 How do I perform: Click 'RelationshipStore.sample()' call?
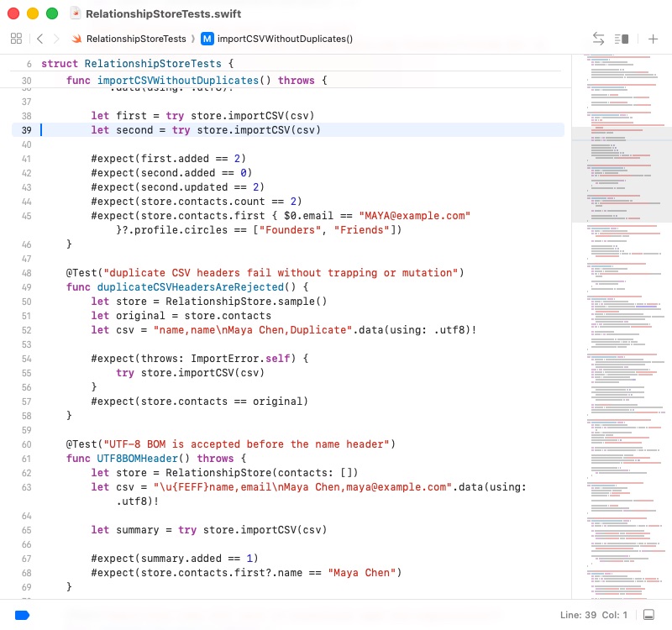point(246,302)
